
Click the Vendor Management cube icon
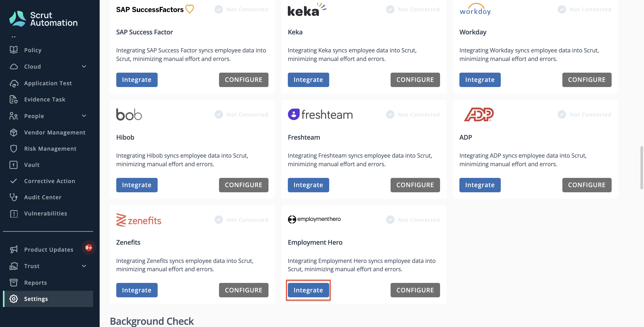coord(14,132)
